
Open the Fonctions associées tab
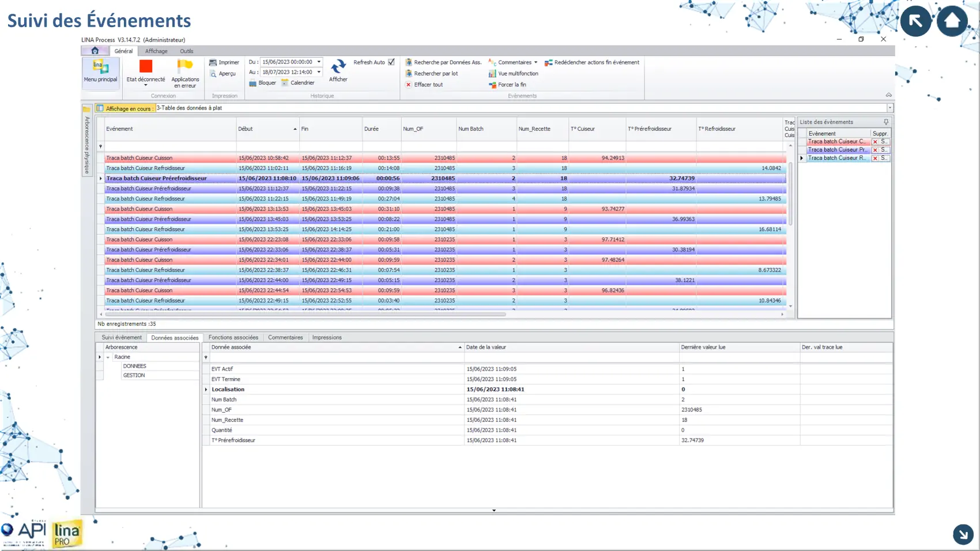[x=233, y=338]
